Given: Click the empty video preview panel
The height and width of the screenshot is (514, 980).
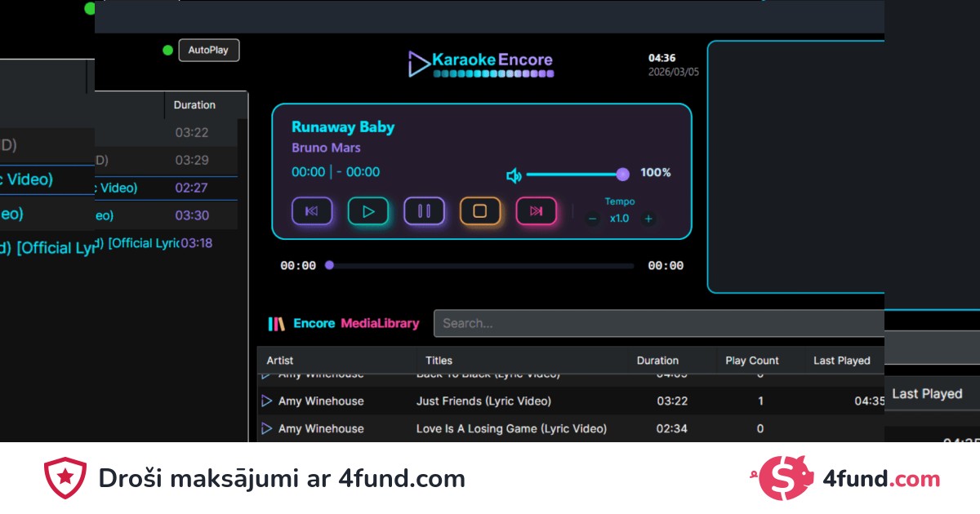Looking at the screenshot, I should tap(796, 166).
